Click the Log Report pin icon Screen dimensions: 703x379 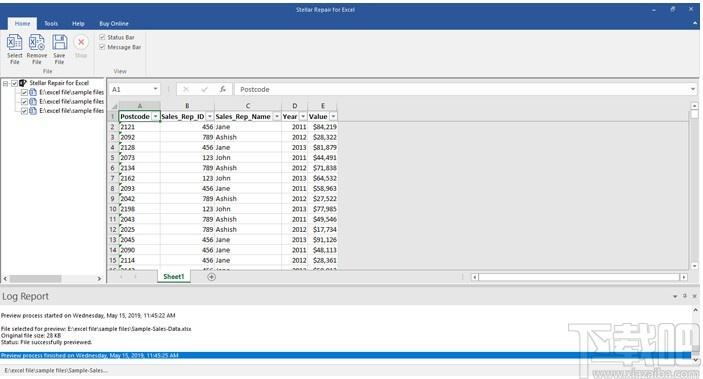(x=685, y=296)
